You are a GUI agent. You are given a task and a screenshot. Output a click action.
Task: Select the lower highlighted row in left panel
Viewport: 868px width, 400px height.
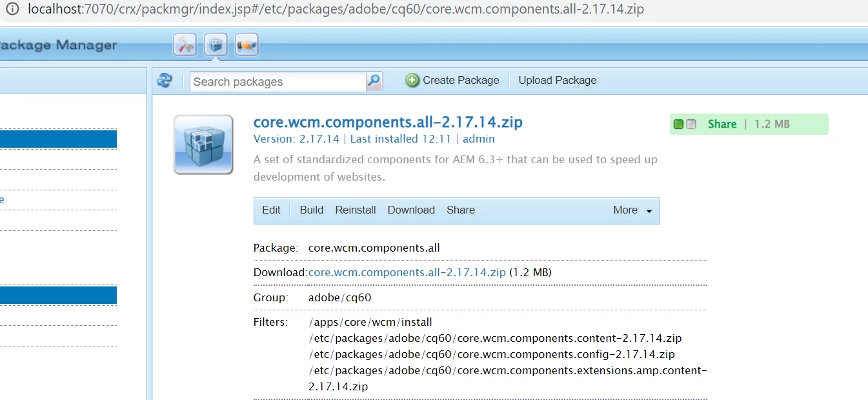coord(58,295)
